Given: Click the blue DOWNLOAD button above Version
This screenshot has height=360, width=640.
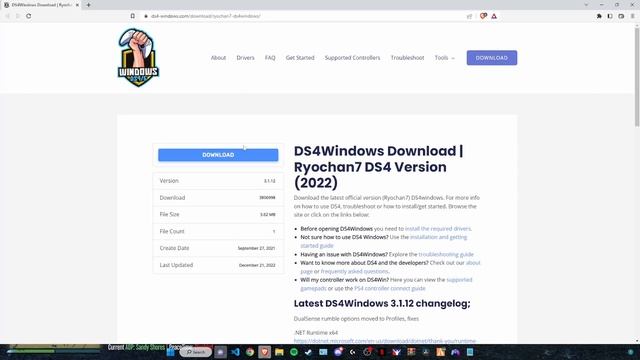Looking at the screenshot, I should pos(218,155).
